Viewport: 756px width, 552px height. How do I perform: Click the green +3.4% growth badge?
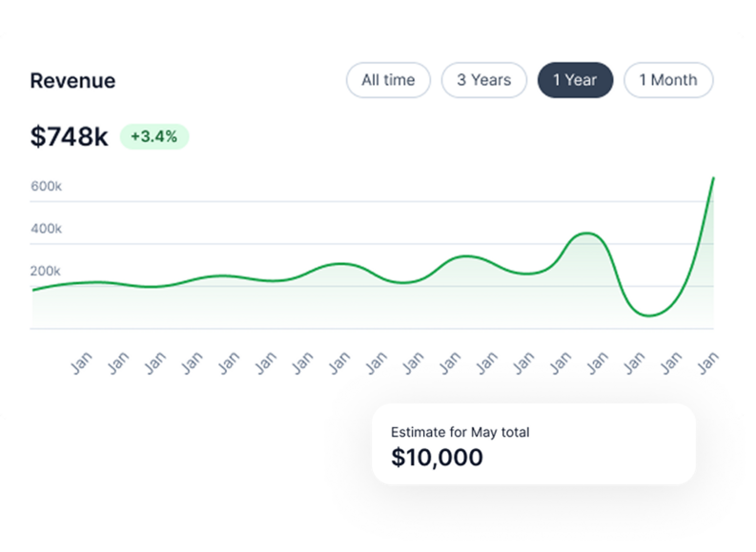(153, 136)
